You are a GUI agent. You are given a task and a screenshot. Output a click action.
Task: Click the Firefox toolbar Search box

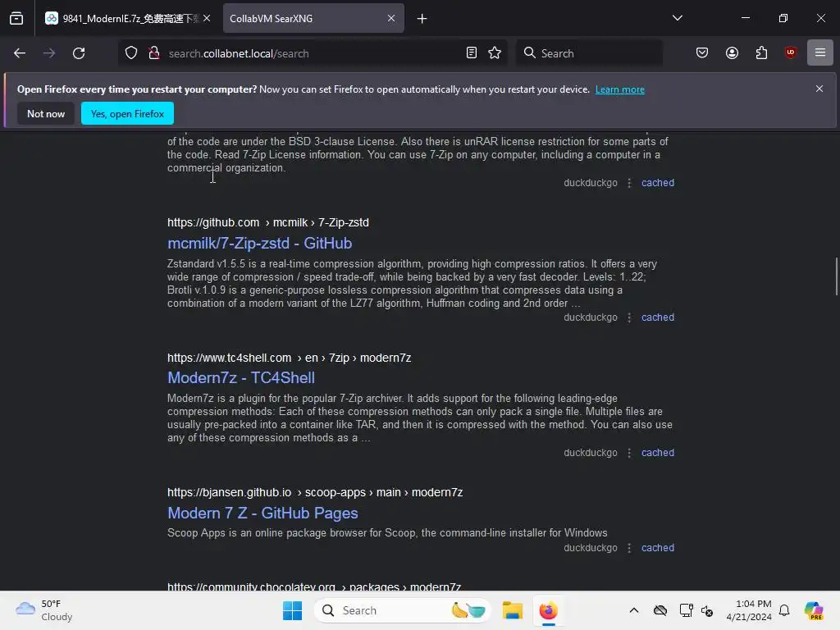click(589, 53)
